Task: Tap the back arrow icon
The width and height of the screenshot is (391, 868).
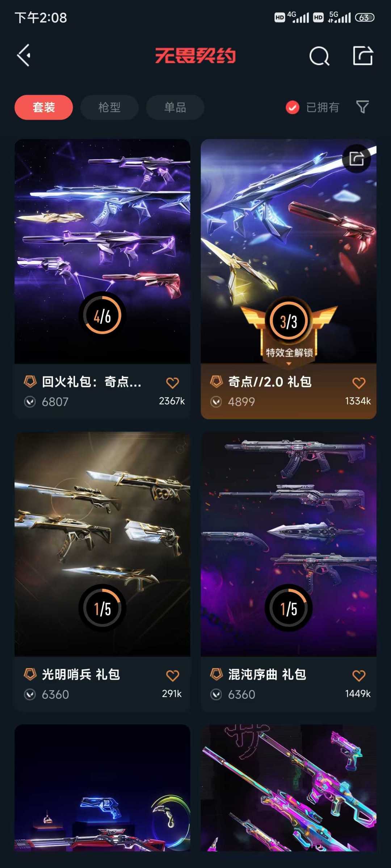Action: [x=24, y=56]
